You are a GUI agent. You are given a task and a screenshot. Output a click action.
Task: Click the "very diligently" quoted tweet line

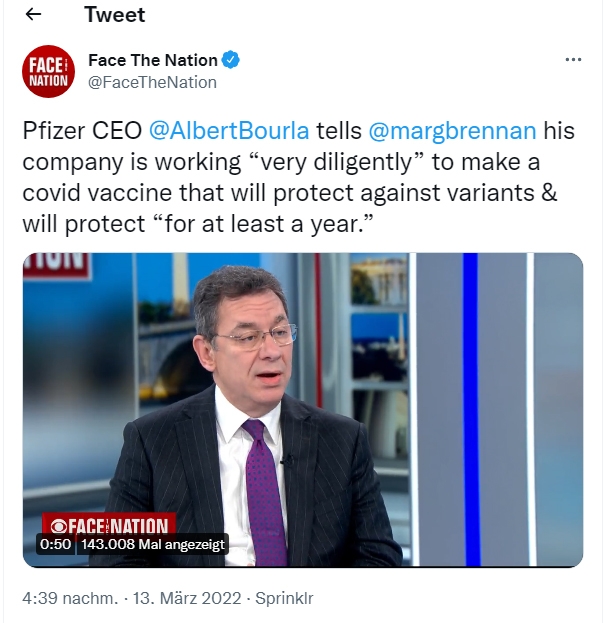281,162
